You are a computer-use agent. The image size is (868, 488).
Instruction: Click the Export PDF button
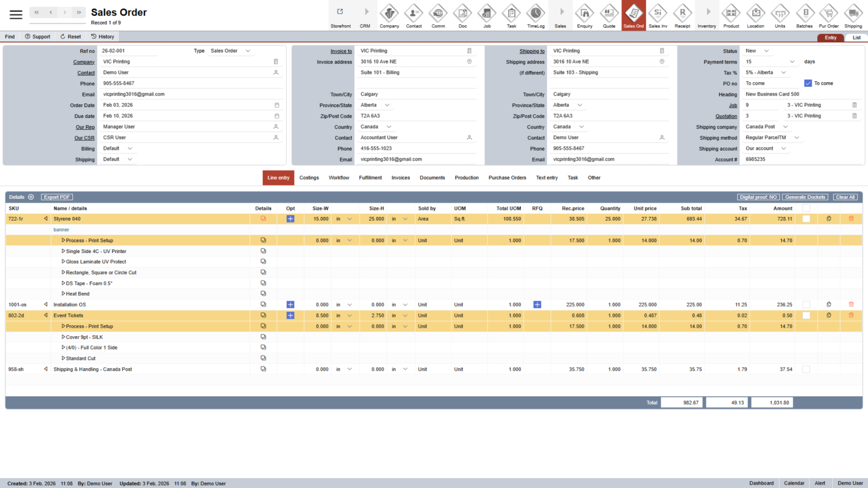coord(57,197)
